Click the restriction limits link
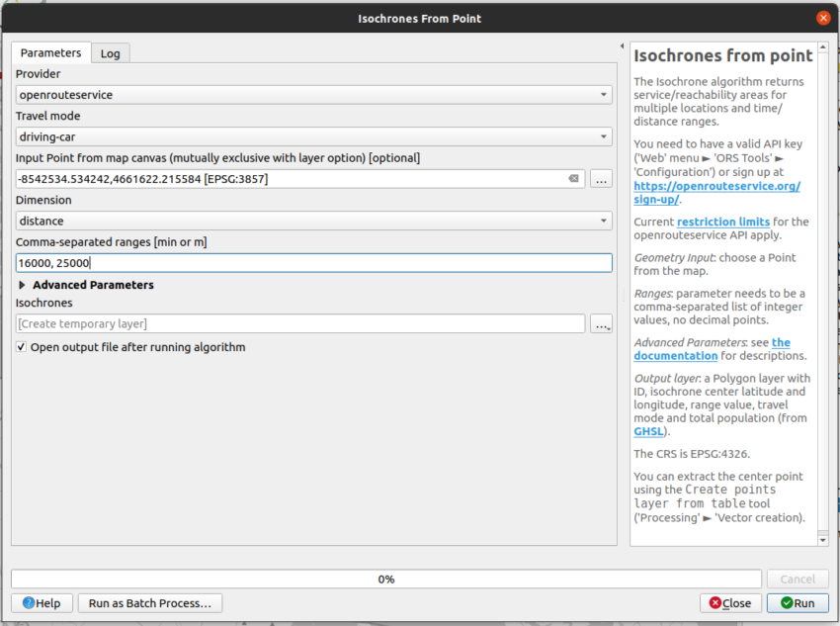 pyautogui.click(x=720, y=222)
